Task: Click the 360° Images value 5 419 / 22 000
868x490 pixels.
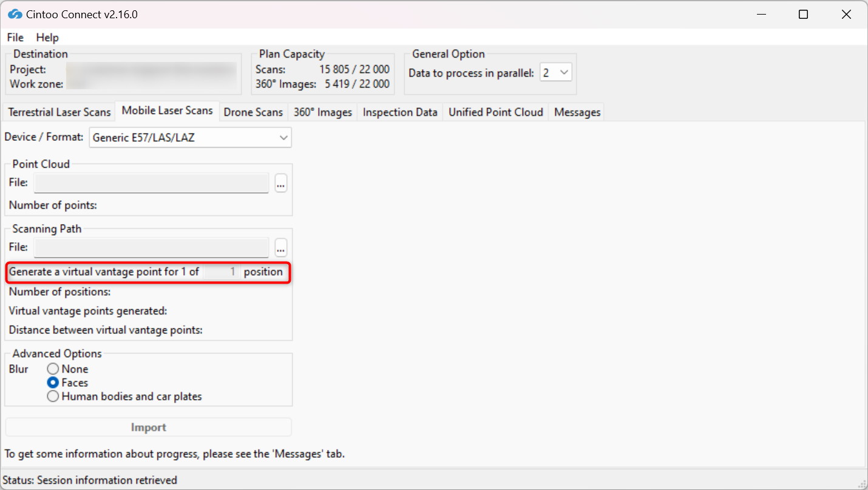Action: point(357,84)
